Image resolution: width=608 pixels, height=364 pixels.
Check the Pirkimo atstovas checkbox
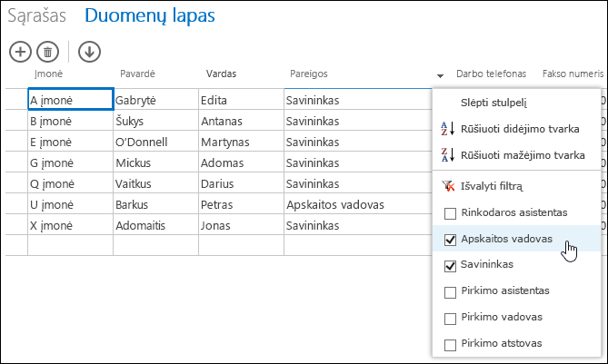(450, 345)
